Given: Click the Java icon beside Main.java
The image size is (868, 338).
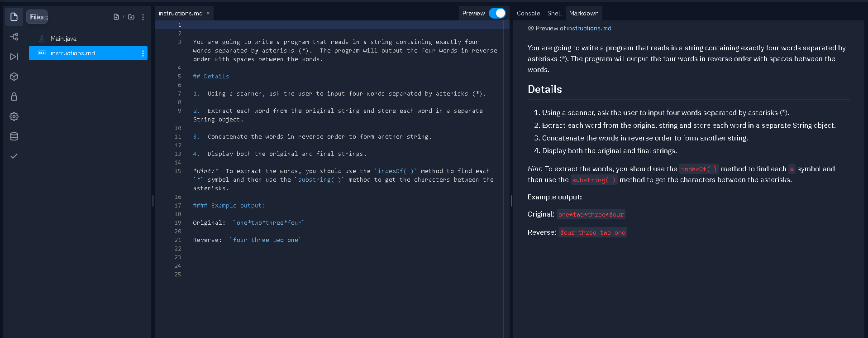Looking at the screenshot, I should click(42, 39).
